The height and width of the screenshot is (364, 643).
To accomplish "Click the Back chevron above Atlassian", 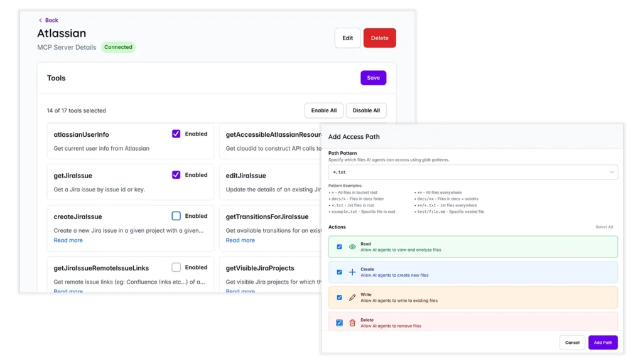I will tap(40, 19).
